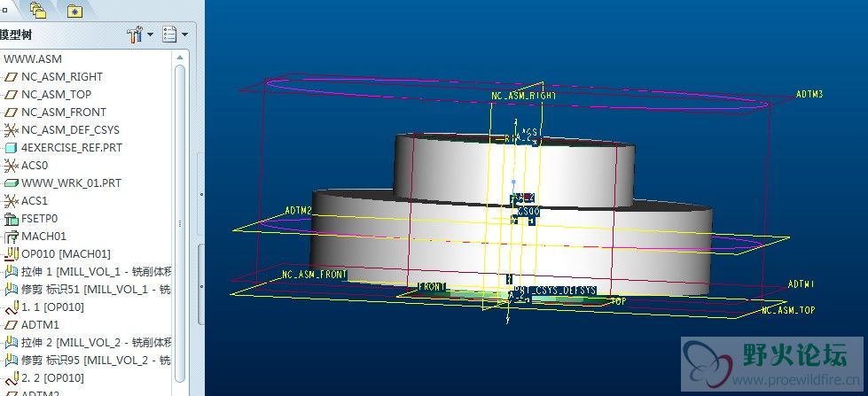
Task: Select NC_ASM_FRONT text in model tree
Action: [64, 113]
